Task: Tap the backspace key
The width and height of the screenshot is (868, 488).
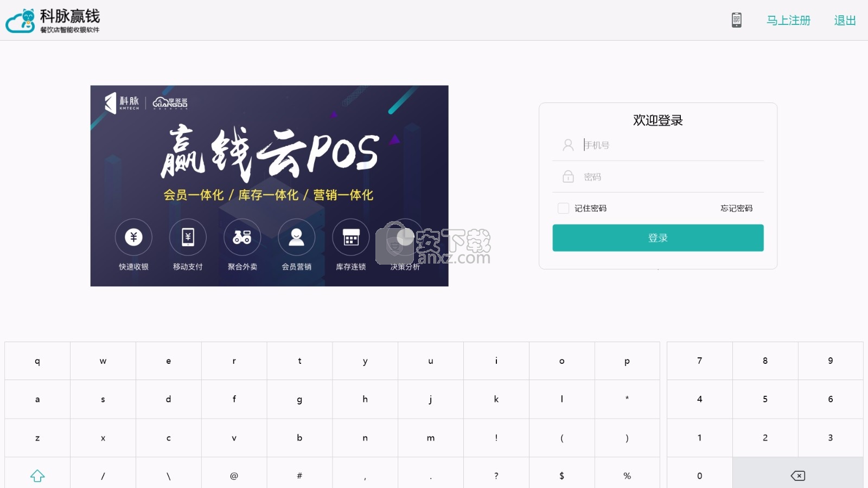Action: point(798,476)
